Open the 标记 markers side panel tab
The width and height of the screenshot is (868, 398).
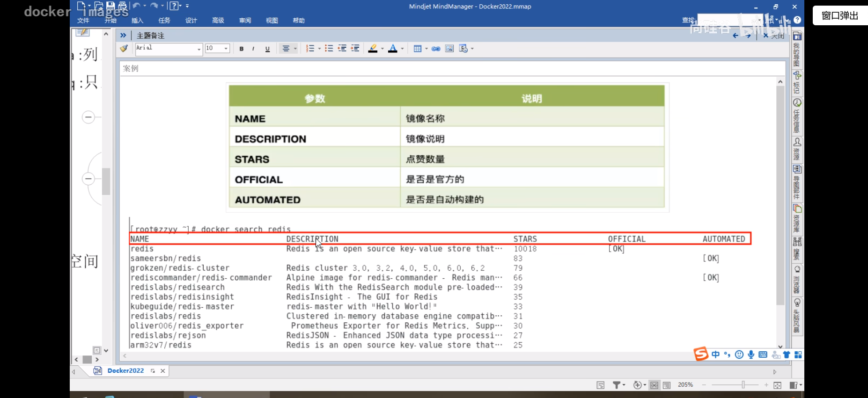tap(797, 82)
